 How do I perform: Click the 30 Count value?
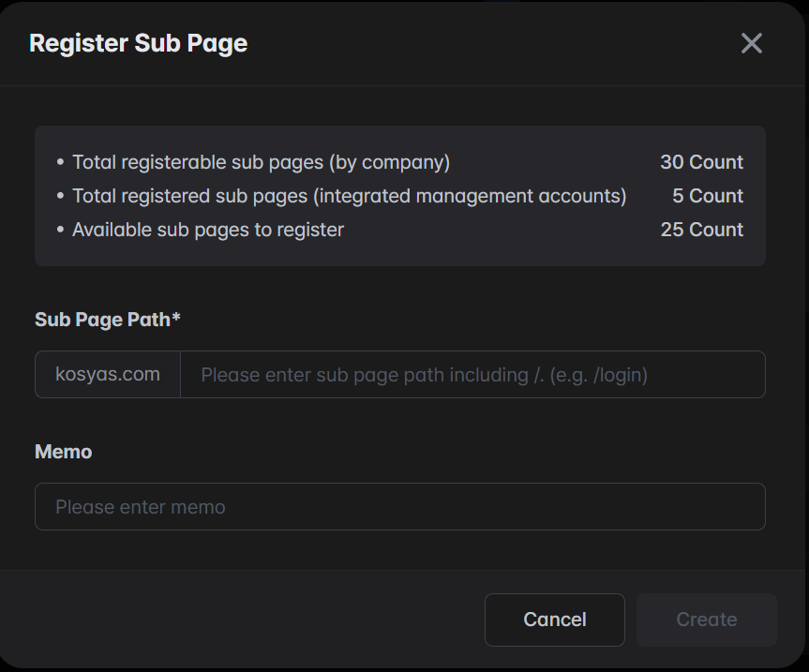pyautogui.click(x=701, y=162)
